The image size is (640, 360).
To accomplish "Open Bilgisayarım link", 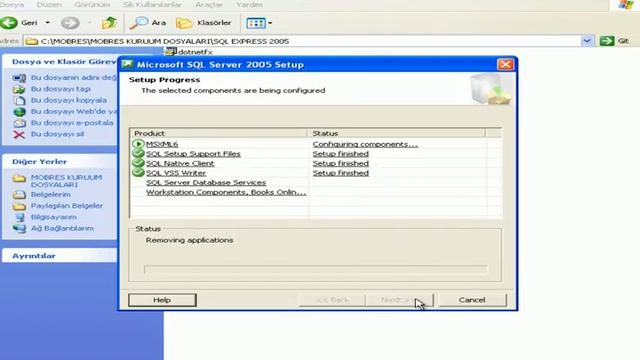I will coord(53,217).
